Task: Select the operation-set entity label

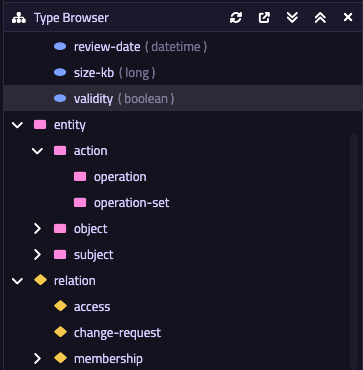Action: coord(132,203)
